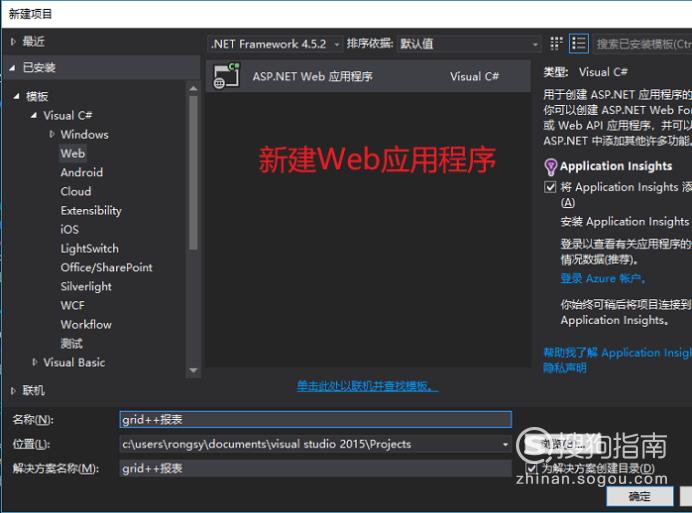Collapse the Visual C# tree node
Screen dimensions: 692x513
(34, 115)
